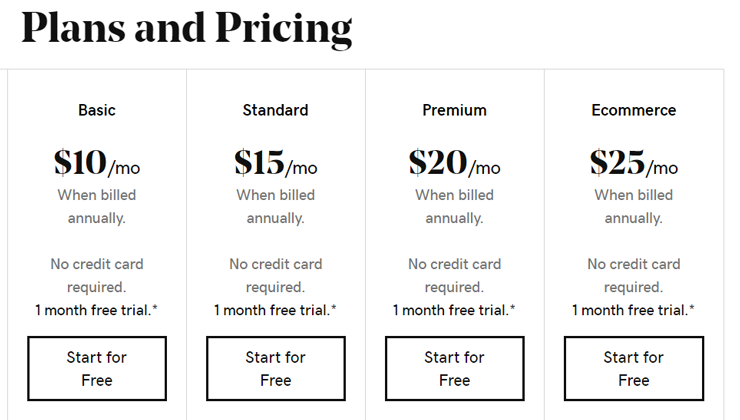Click Premium plan's 1 month free trial text
Image resolution: width=740 pixels, height=420 pixels.
[454, 310]
